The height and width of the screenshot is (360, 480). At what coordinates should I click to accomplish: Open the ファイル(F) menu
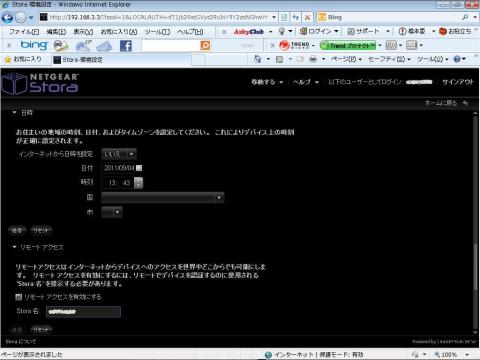click(24, 32)
